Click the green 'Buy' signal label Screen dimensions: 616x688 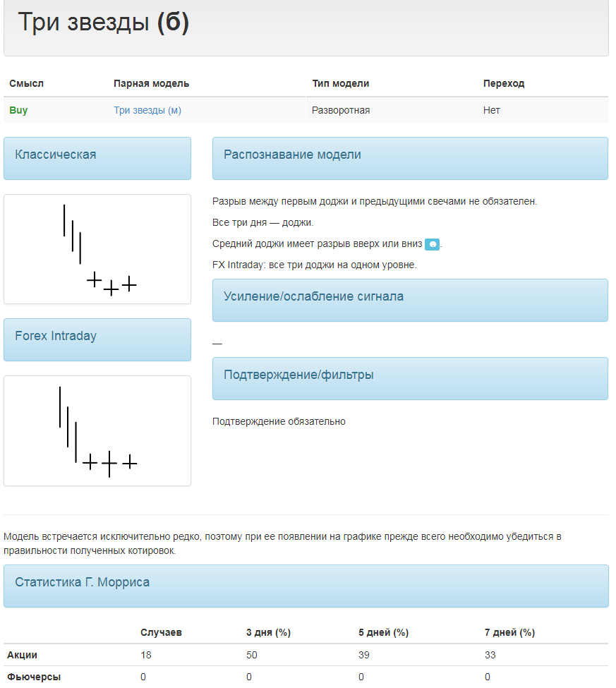[18, 110]
